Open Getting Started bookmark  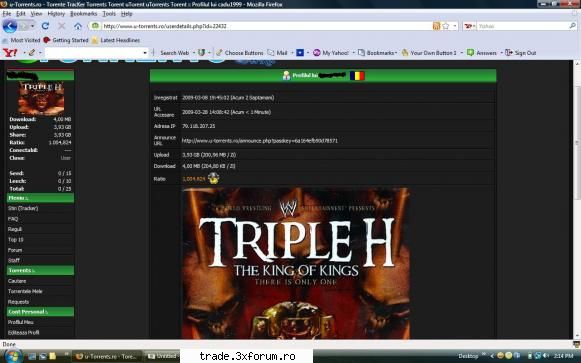66,40
